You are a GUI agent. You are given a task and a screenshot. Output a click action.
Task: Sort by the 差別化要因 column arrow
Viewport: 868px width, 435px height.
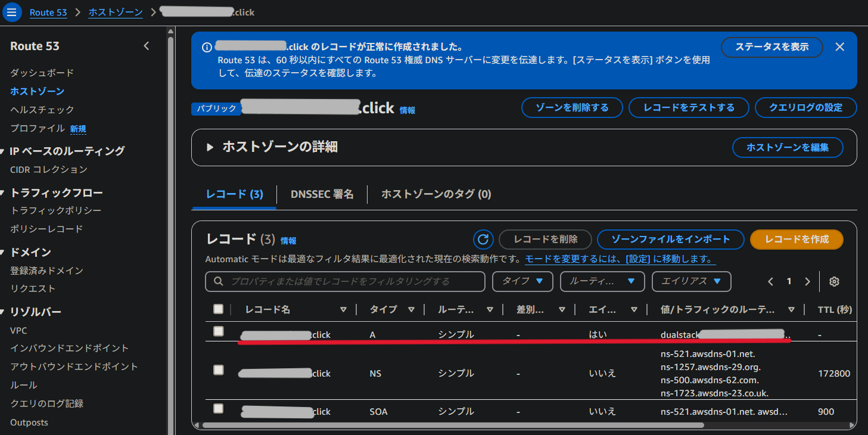point(562,310)
